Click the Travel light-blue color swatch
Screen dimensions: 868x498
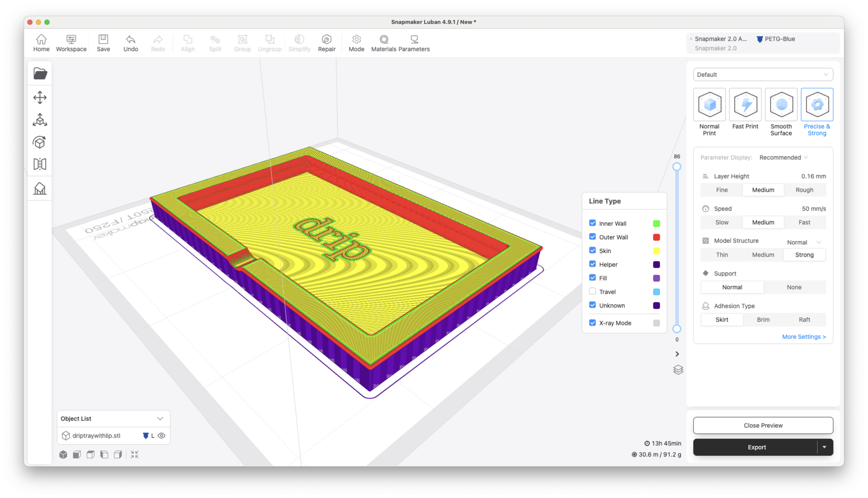(656, 292)
